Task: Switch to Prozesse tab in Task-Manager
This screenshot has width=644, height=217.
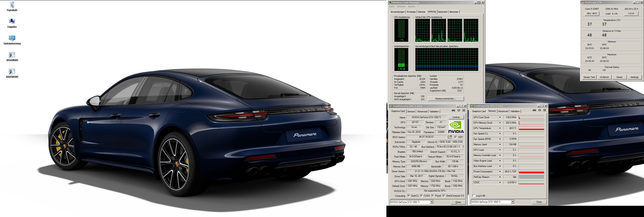Action: (411, 12)
